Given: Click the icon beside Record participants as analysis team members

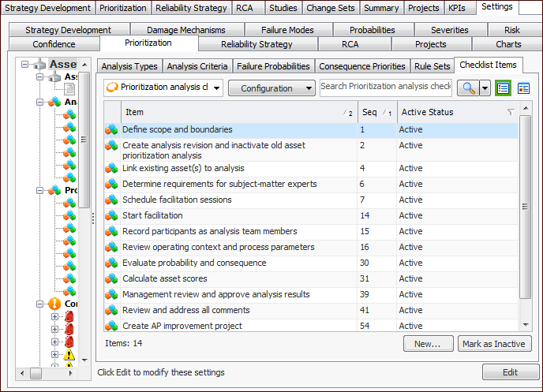Looking at the screenshot, I should tap(111, 231).
